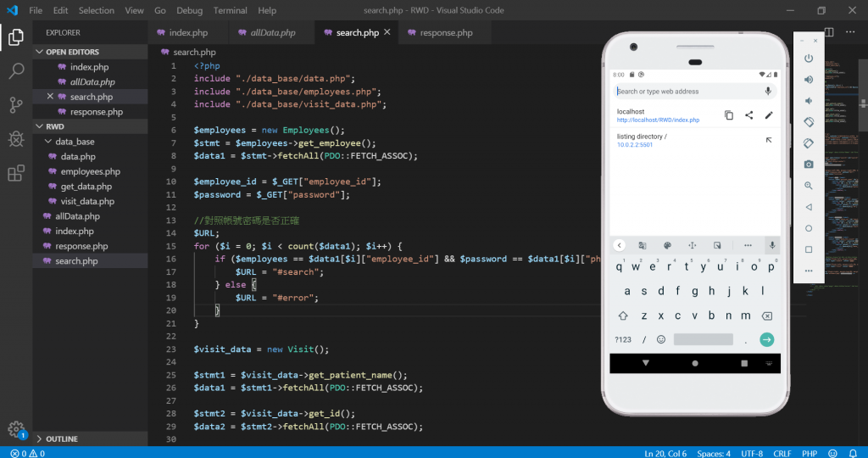Open the Search view in activity bar
Screen dimensions: 868x458
tap(16, 71)
